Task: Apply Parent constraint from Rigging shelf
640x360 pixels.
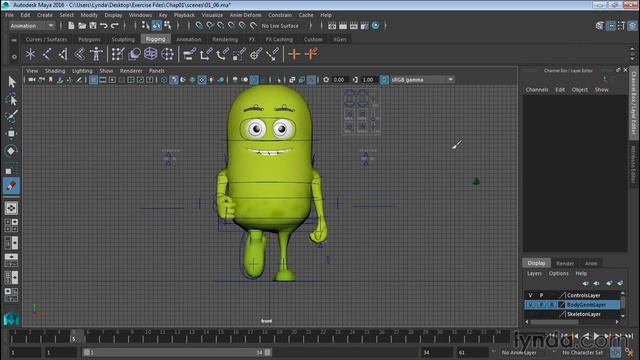Action: [x=189, y=54]
